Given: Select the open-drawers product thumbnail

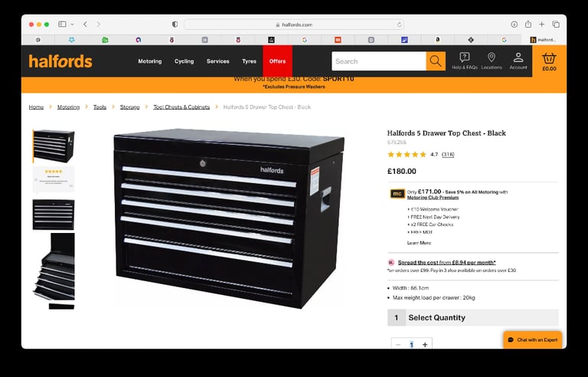Looking at the screenshot, I should (54, 267).
